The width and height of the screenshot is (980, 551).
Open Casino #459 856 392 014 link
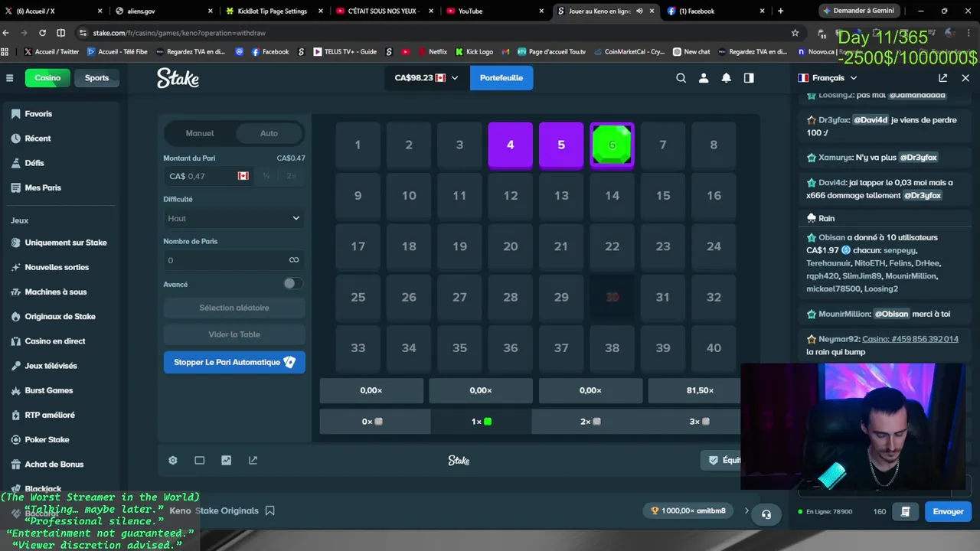coord(910,339)
